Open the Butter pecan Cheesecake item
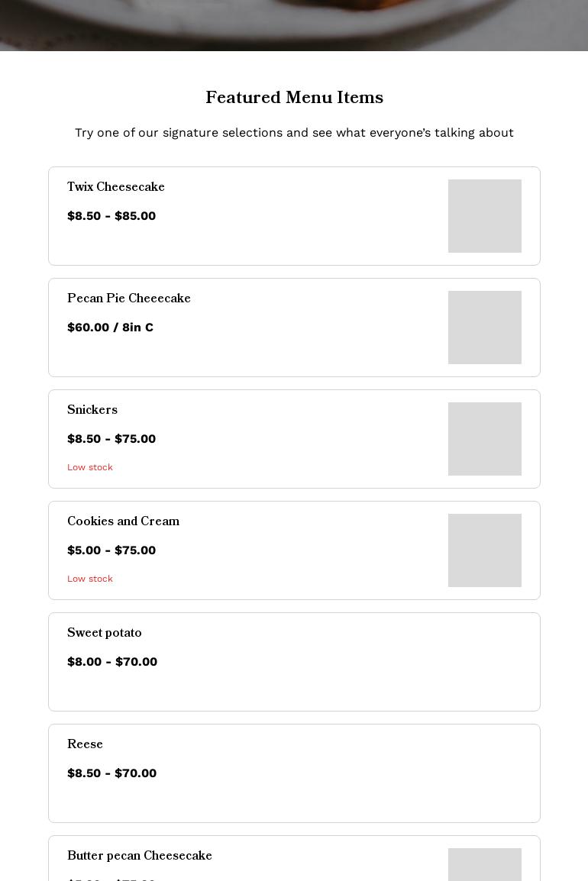This screenshot has height=881, width=588. [x=140, y=857]
